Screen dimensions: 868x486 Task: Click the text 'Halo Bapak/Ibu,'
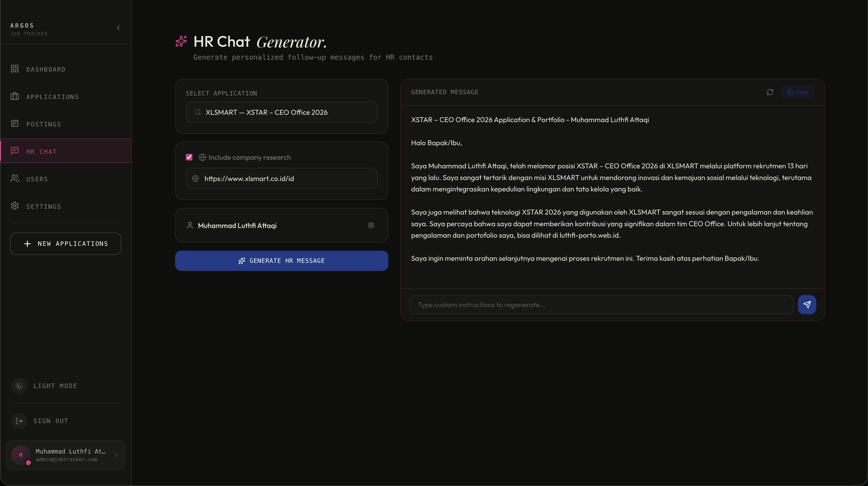pos(436,143)
